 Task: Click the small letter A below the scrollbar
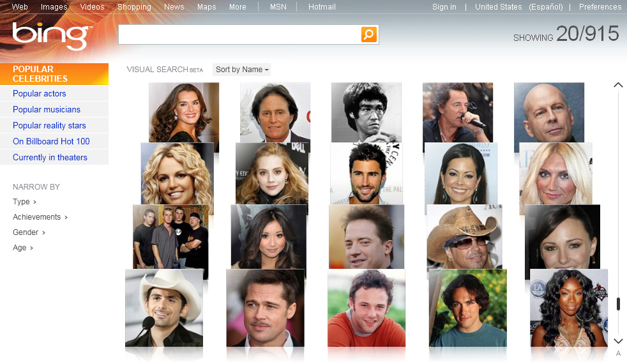click(618, 353)
